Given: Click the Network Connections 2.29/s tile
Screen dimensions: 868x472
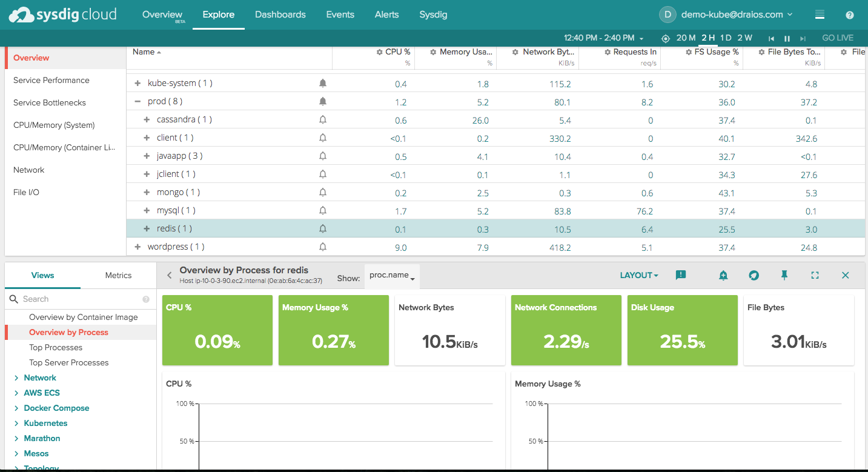Looking at the screenshot, I should 566,330.
